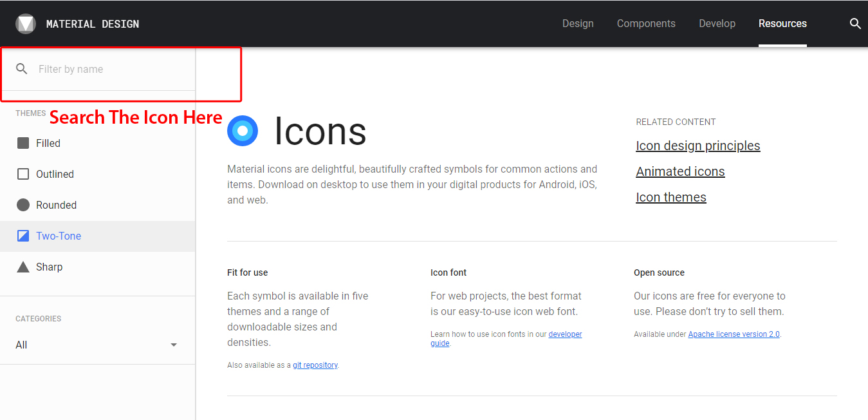Click the RELATED CONTENT heading
The width and height of the screenshot is (868, 420).
pos(676,122)
